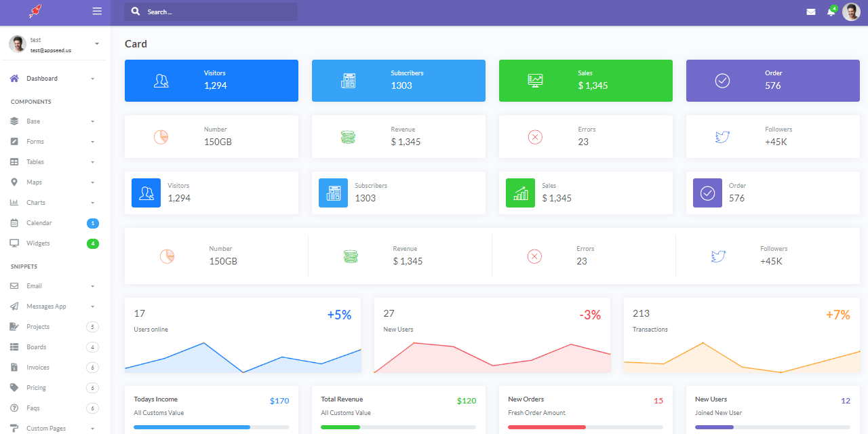Click the blue Visitors 1,294 card
This screenshot has height=434, width=868.
coord(211,80)
